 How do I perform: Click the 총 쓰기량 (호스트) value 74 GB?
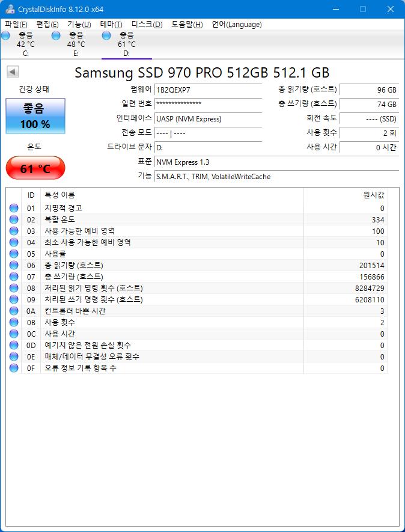pyautogui.click(x=369, y=104)
